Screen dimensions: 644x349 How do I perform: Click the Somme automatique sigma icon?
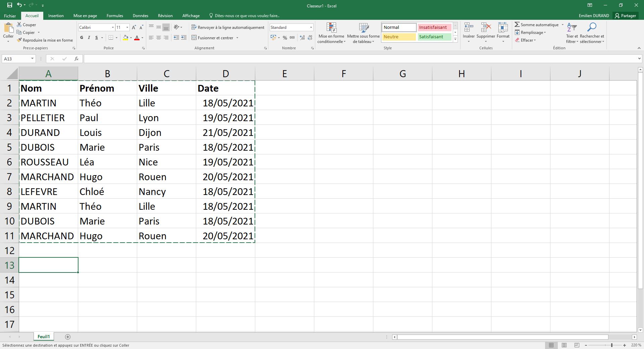517,24
